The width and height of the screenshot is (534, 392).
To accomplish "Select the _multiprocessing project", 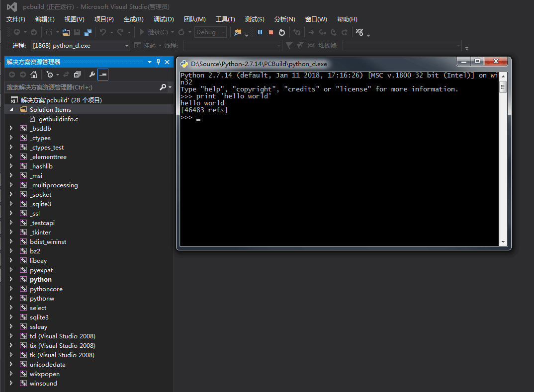I will (x=54, y=185).
